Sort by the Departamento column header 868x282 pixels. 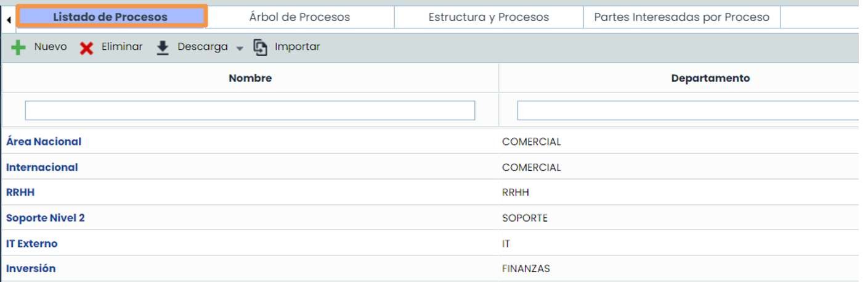(x=710, y=78)
